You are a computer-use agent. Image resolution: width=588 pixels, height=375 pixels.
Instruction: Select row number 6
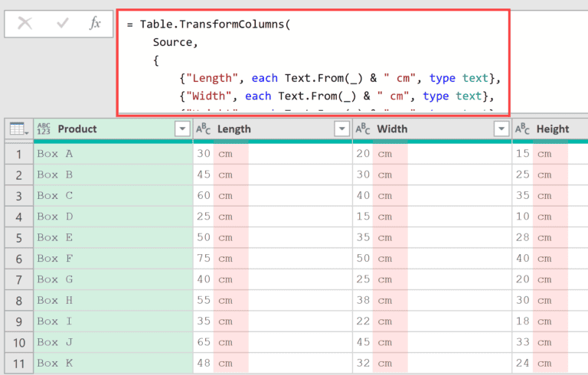[18, 259]
